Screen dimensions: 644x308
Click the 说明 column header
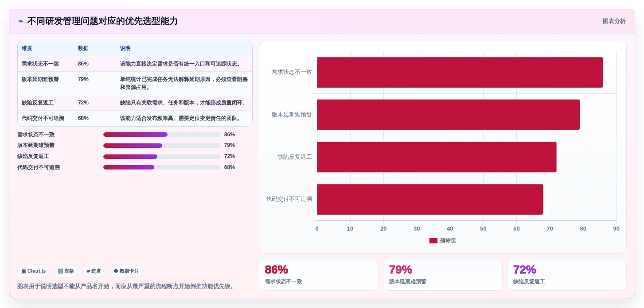125,48
